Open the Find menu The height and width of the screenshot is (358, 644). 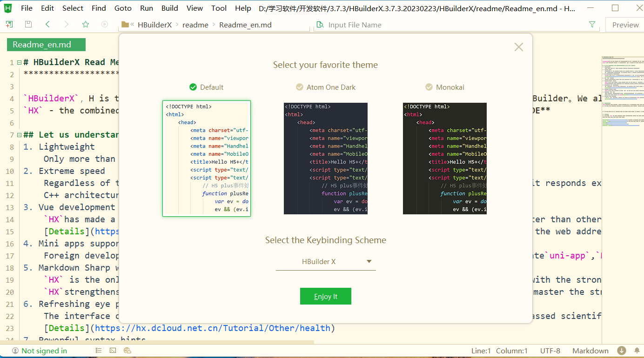[99, 8]
